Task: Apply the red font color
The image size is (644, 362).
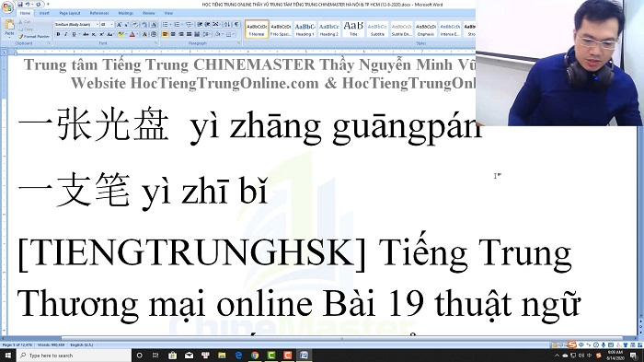Action: [x=132, y=34]
